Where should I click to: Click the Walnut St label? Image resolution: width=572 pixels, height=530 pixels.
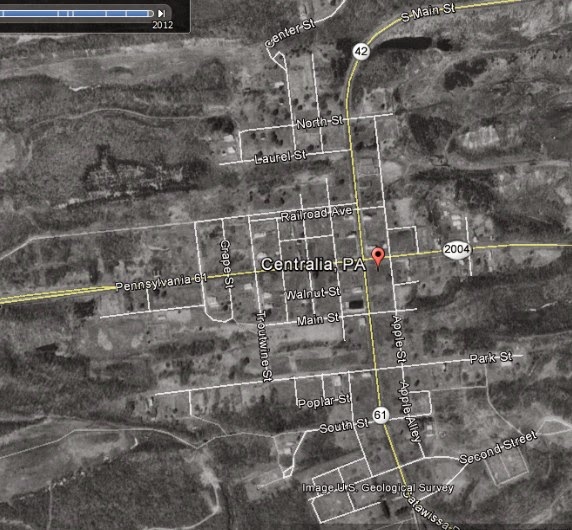(x=313, y=293)
